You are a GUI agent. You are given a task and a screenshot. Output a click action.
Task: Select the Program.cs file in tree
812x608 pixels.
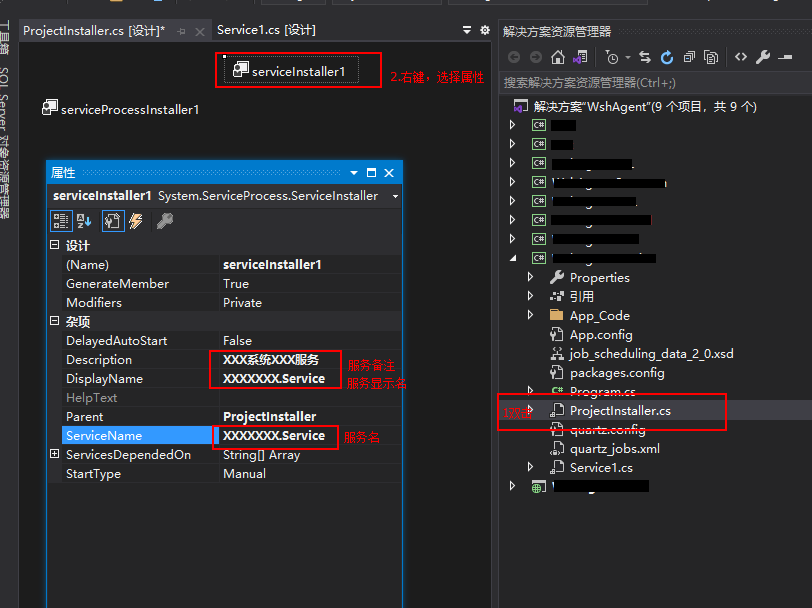(602, 392)
